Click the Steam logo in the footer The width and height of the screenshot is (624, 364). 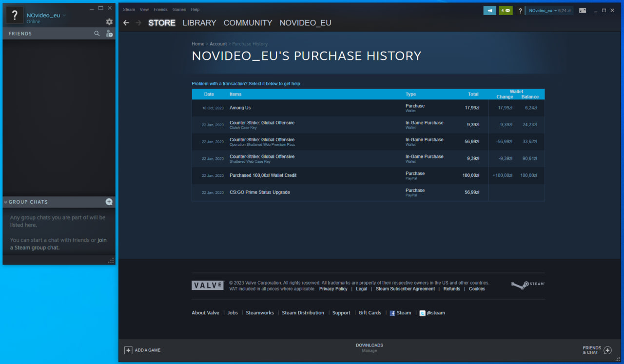527,285
